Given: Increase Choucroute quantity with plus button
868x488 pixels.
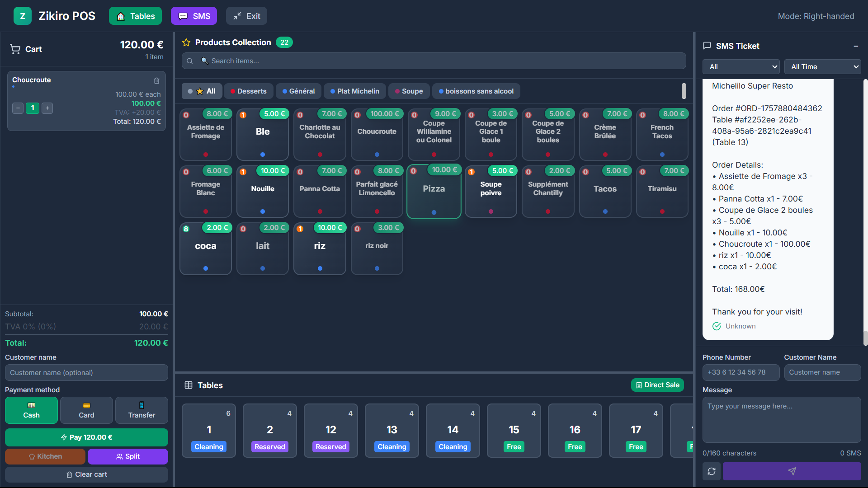Looking at the screenshot, I should coord(47,108).
